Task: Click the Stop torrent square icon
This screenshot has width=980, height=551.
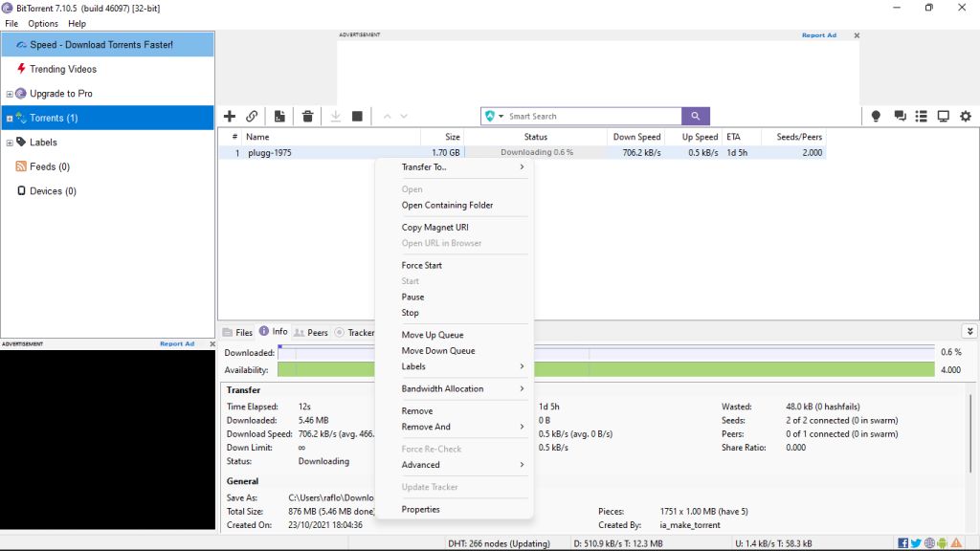Action: click(356, 116)
